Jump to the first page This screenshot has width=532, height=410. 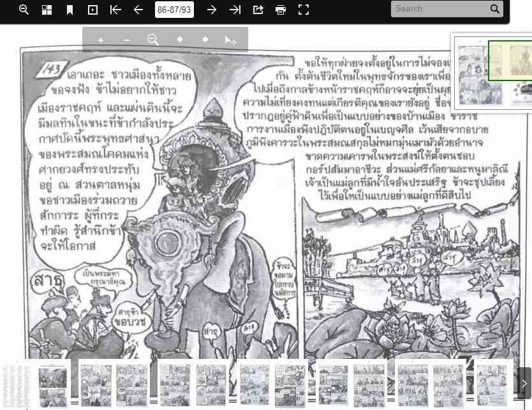click(x=115, y=10)
